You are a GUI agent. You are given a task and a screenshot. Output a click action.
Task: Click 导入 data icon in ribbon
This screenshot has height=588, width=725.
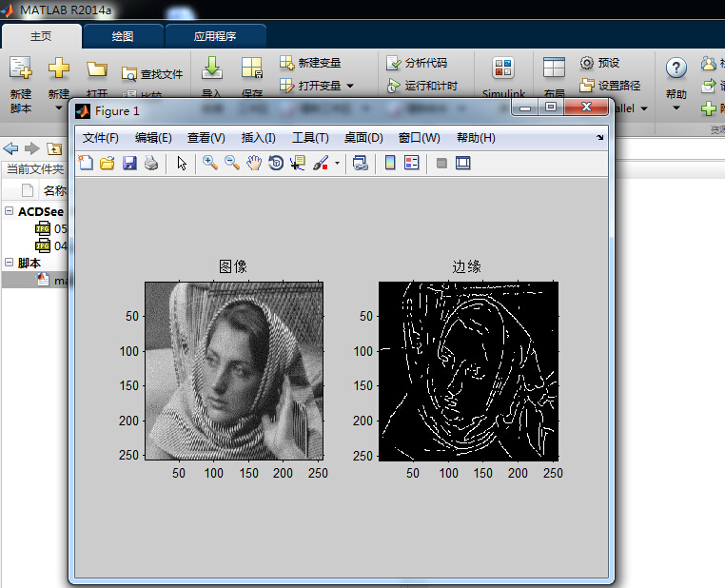click(212, 68)
